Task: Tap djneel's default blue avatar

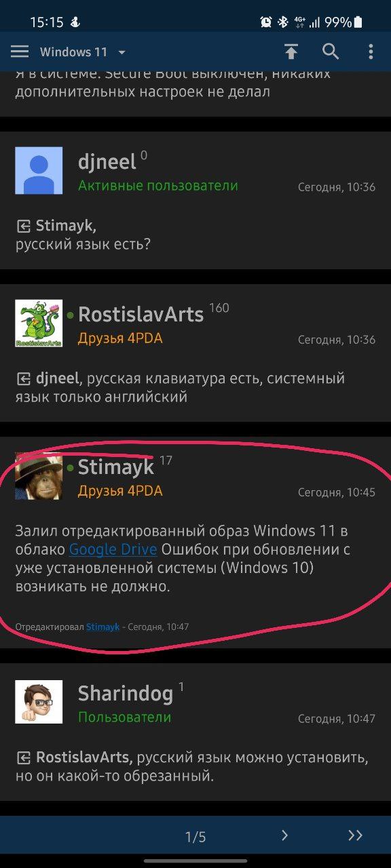Action: click(39, 171)
